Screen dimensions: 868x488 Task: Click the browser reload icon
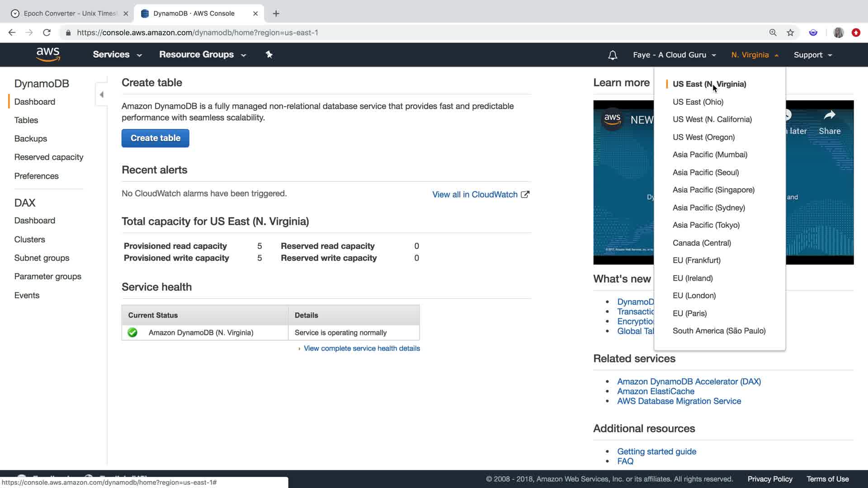pyautogui.click(x=47, y=33)
